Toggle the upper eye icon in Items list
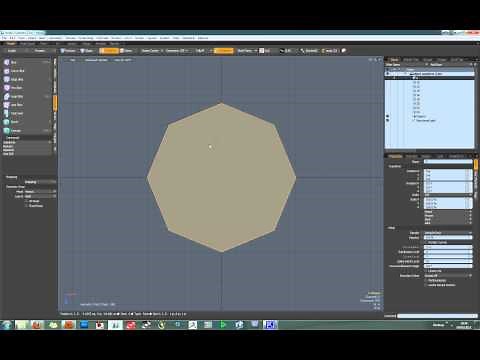480x360 pixels. pos(387,116)
